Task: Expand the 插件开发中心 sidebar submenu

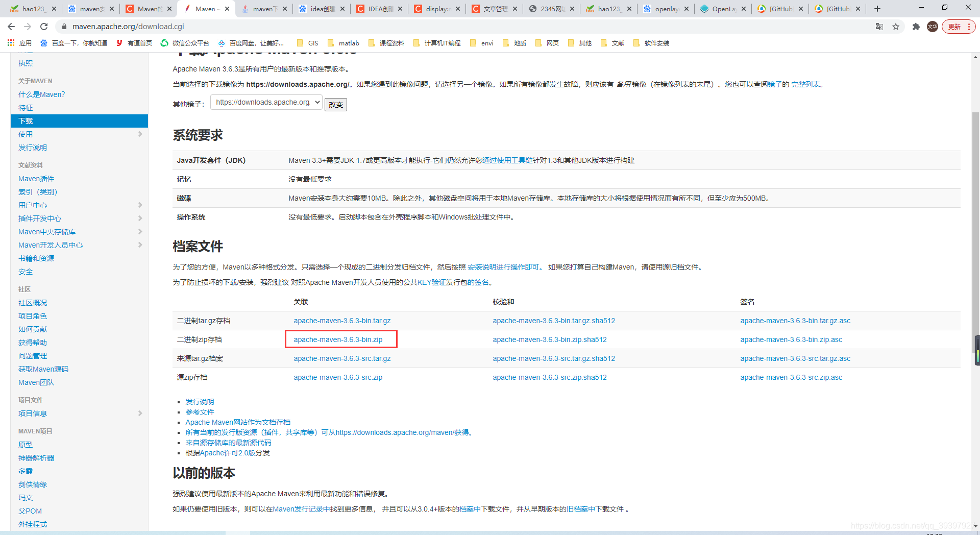Action: (x=140, y=218)
